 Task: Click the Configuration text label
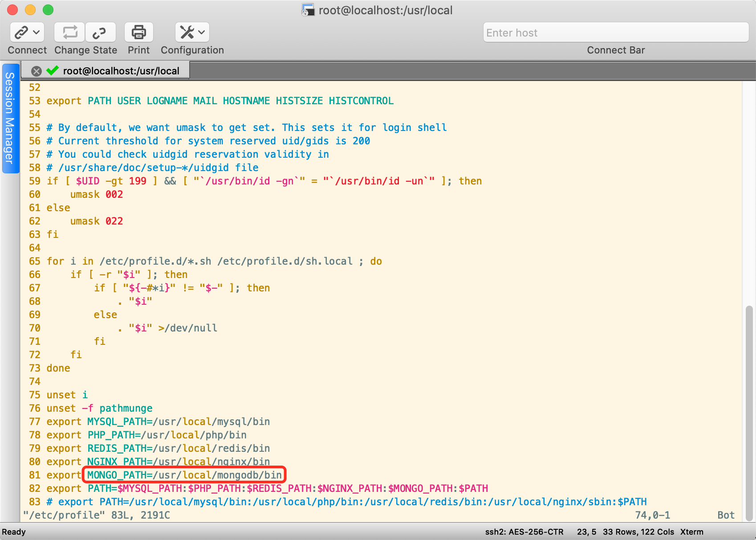click(x=192, y=50)
